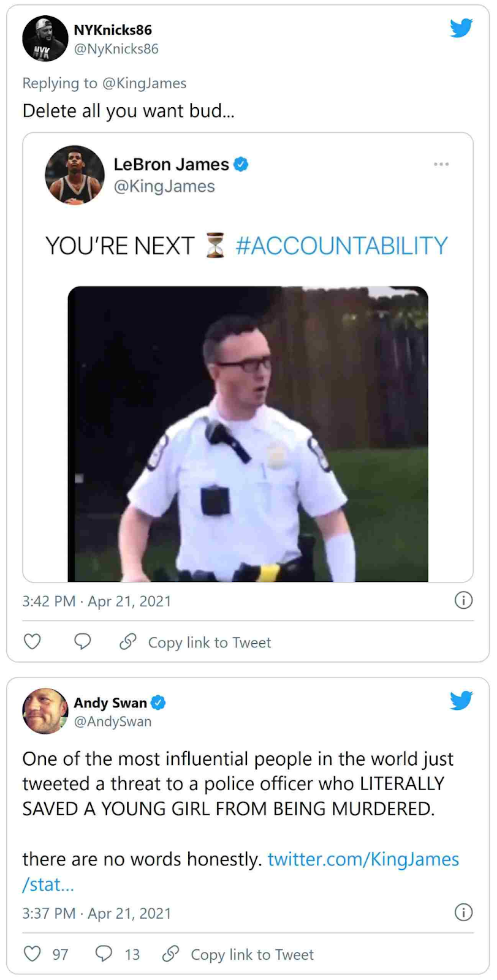Follow the twitter.com/KingJames link in tweet
Image resolution: width=497 pixels, height=980 pixels.
click(241, 872)
